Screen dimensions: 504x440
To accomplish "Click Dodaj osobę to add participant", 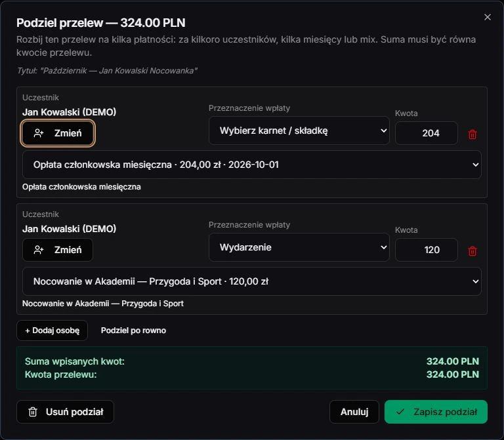I will click(52, 330).
